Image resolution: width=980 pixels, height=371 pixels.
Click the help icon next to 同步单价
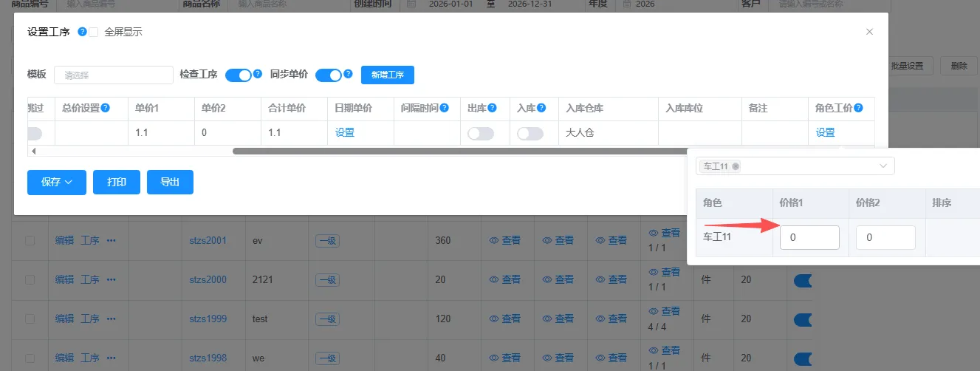coord(348,74)
